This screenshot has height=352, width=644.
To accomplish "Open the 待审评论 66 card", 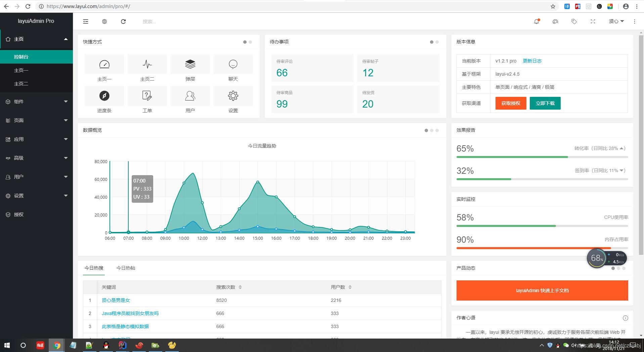I will 312,68.
